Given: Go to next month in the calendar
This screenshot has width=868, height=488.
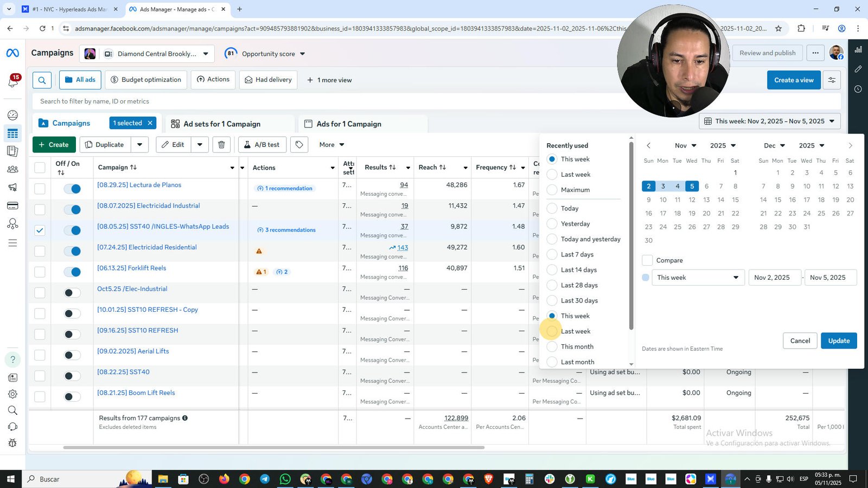Looking at the screenshot, I should point(850,145).
